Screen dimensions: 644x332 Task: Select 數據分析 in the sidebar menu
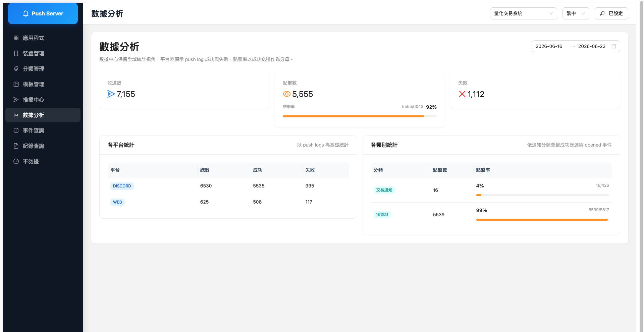point(43,115)
